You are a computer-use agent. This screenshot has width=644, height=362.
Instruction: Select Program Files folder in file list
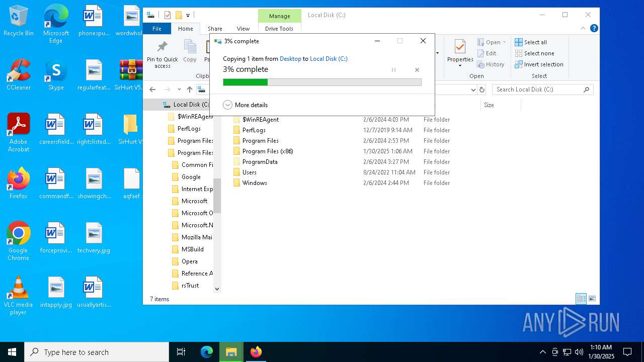[260, 141]
